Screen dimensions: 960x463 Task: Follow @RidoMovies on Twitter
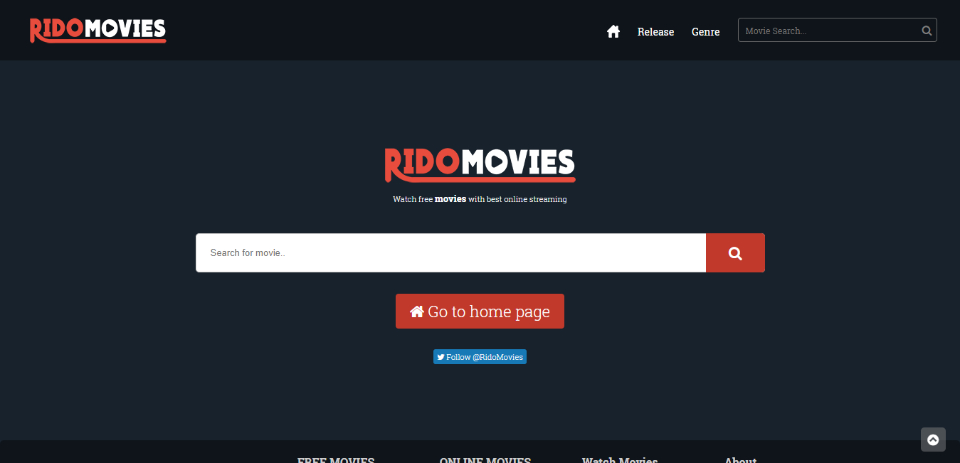click(480, 356)
